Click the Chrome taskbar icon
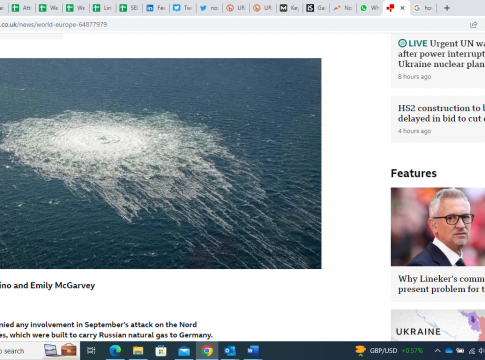 (207, 351)
